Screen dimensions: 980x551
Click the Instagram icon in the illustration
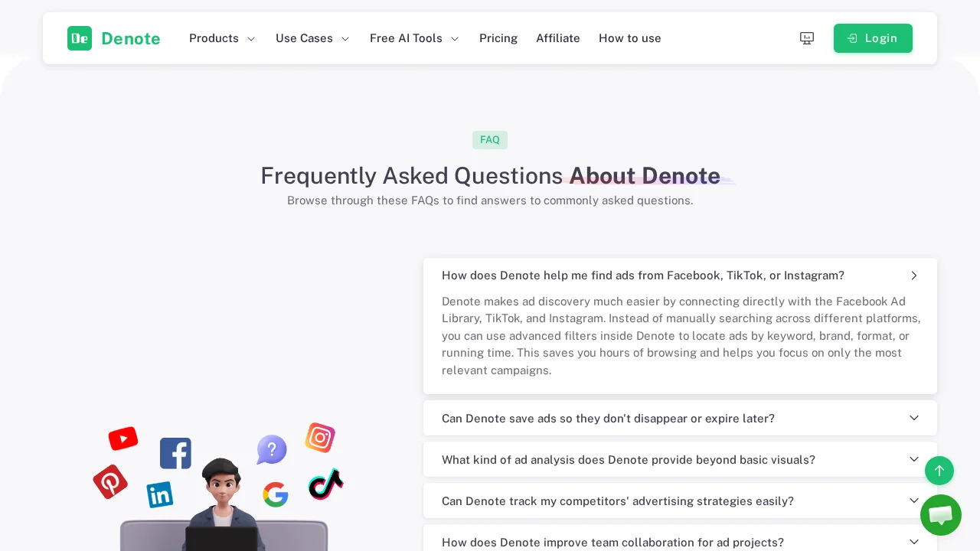coord(320,437)
